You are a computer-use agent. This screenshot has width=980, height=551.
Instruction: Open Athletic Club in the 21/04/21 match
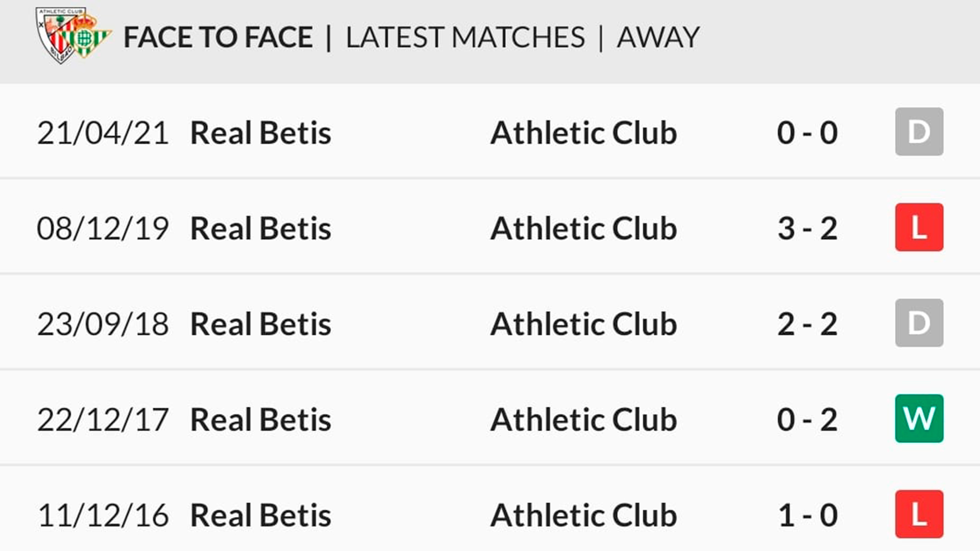pyautogui.click(x=583, y=133)
